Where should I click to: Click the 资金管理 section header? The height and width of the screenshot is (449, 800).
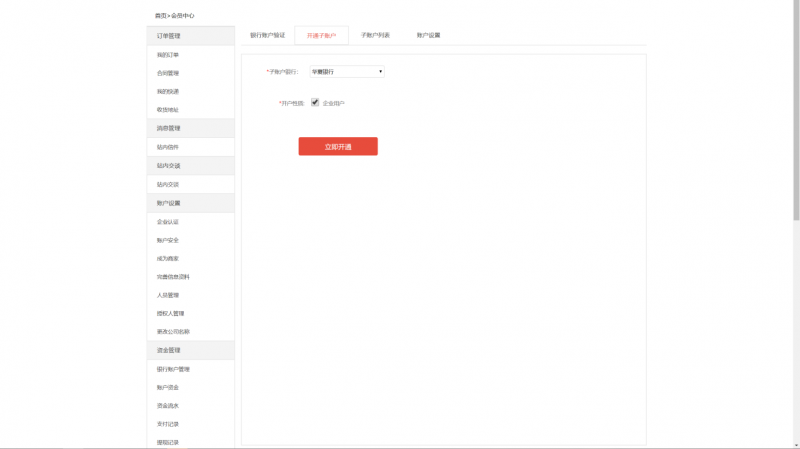[x=191, y=350]
